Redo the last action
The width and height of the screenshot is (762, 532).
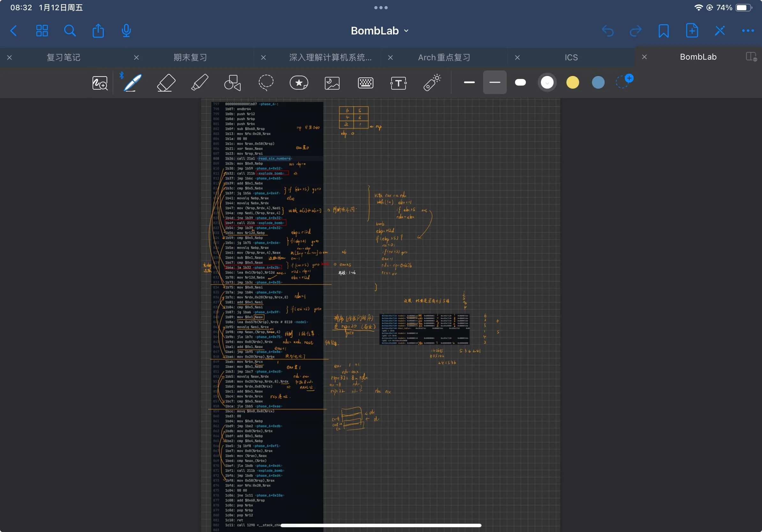tap(636, 31)
